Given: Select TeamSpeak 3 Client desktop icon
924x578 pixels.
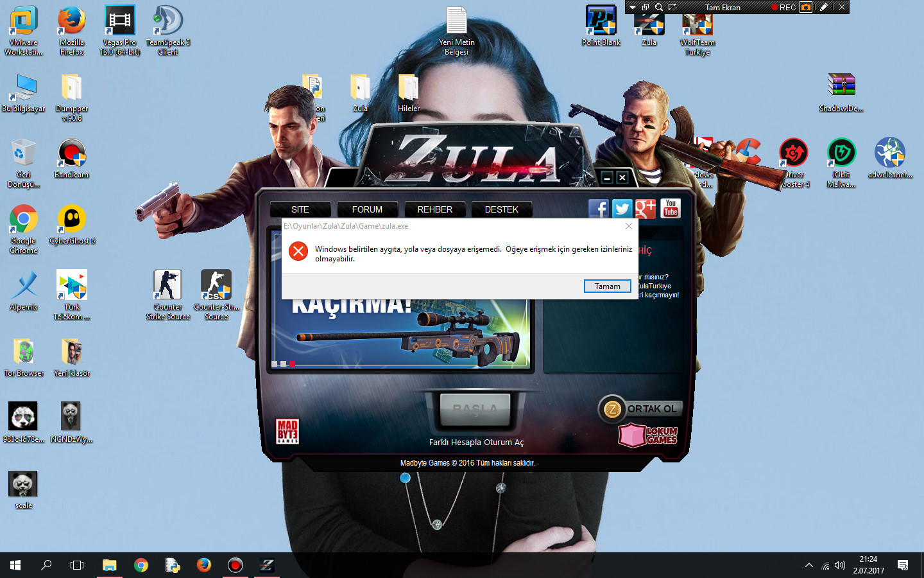Looking at the screenshot, I should click(x=168, y=31).
